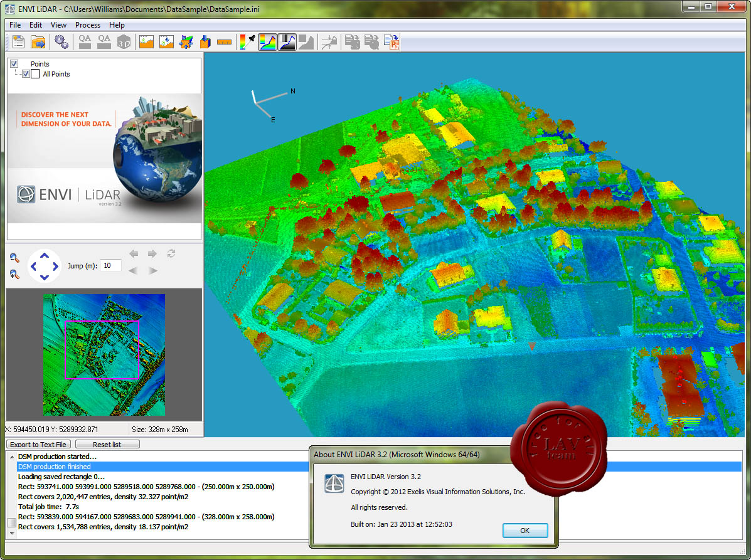This screenshot has height=560, width=751.
Task: Pan up with the blue up chevron
Action: 44,256
